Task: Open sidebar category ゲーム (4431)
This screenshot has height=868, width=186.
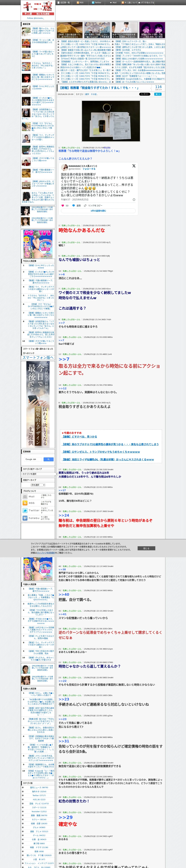Action: pos(39,835)
